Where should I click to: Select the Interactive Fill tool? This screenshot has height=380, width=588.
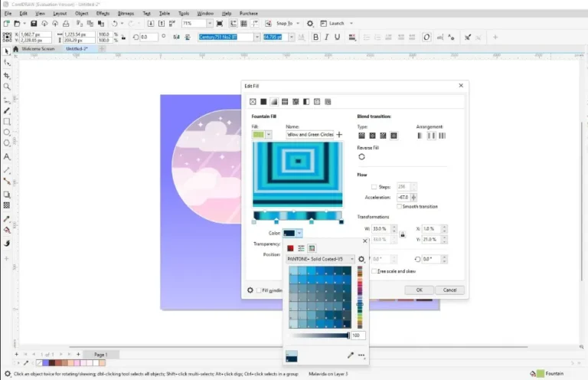[x=7, y=230]
